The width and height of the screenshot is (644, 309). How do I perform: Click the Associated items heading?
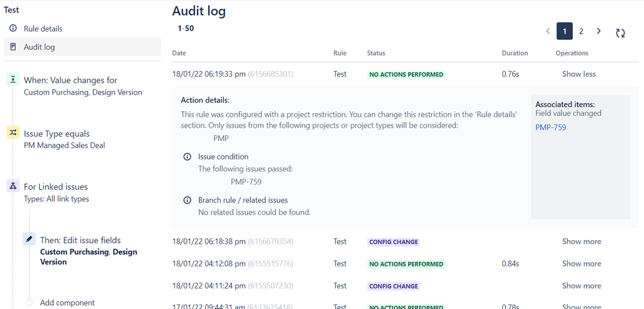click(565, 105)
